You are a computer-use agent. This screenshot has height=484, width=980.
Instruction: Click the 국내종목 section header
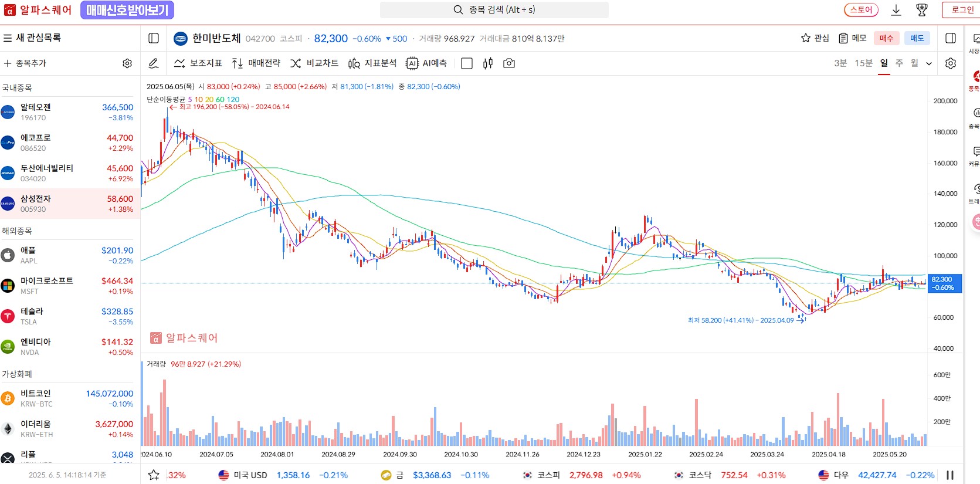[17, 88]
